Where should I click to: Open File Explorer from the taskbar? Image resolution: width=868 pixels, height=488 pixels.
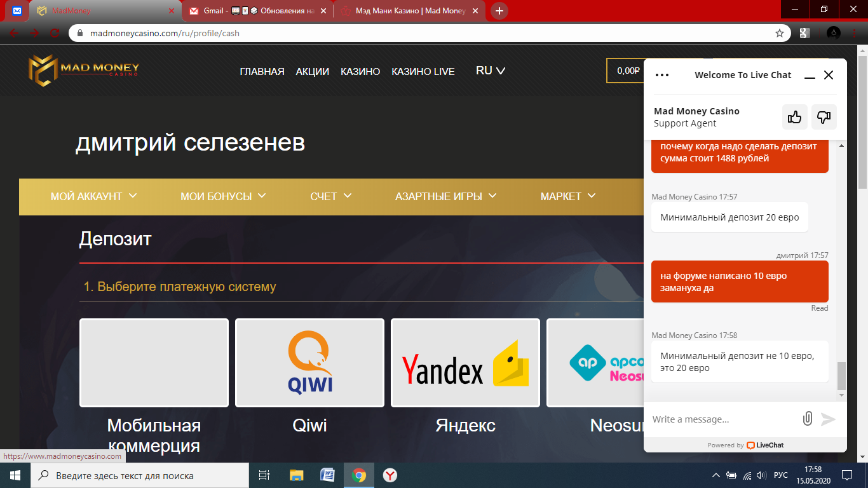[x=296, y=475]
